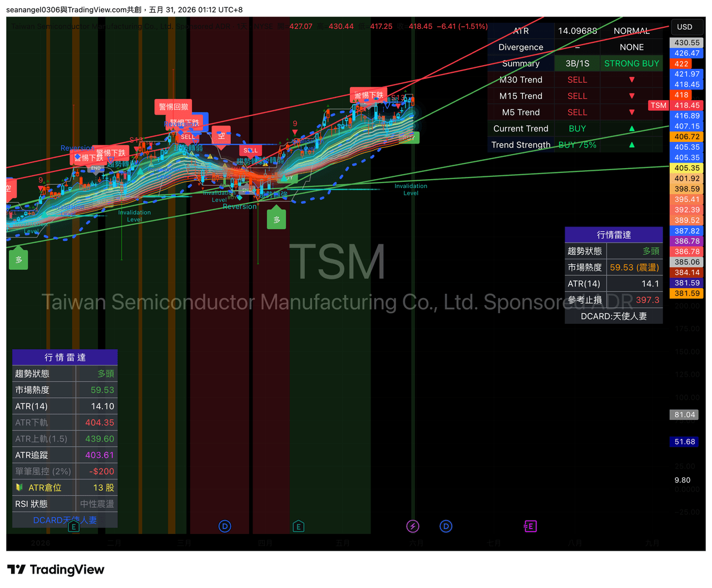This screenshot has width=712, height=588.
Task: Click 59.53 (震盪) market heat value
Action: click(x=634, y=268)
